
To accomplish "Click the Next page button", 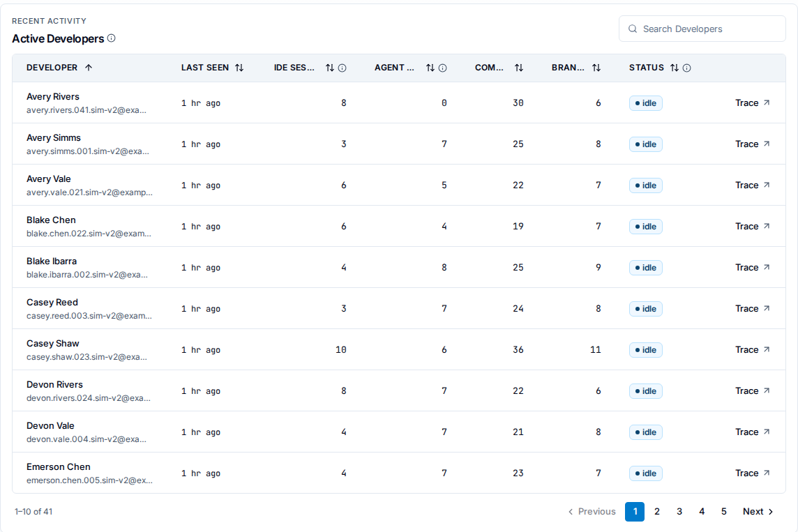I will tap(758, 512).
